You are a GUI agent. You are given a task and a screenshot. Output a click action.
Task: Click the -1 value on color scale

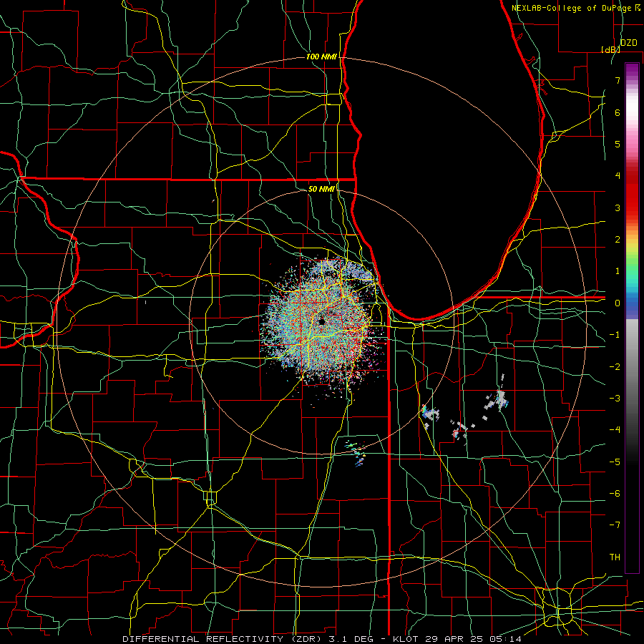(x=615, y=335)
